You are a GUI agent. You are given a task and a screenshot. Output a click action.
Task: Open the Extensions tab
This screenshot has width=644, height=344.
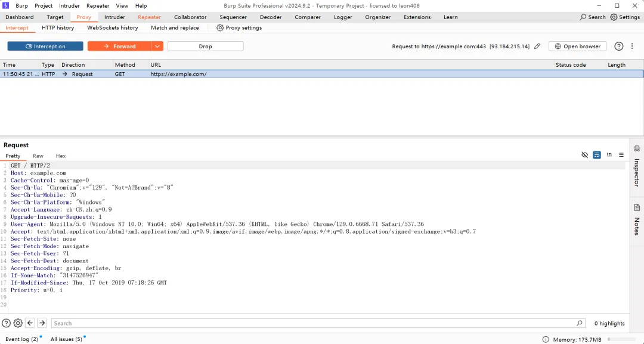tap(417, 17)
